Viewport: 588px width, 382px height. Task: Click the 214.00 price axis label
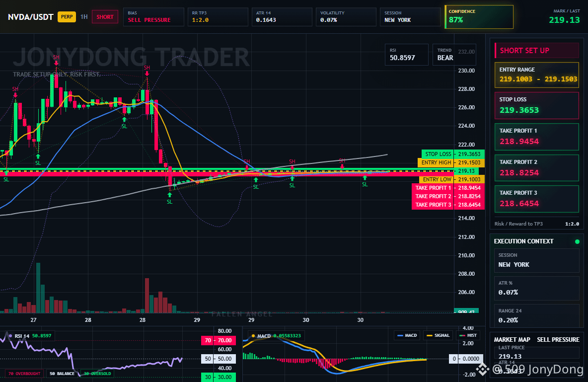click(x=466, y=218)
